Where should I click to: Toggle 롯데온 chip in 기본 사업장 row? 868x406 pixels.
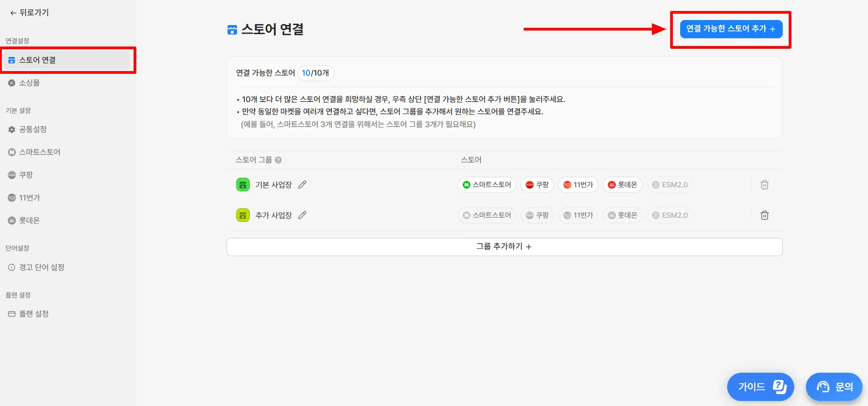point(622,185)
